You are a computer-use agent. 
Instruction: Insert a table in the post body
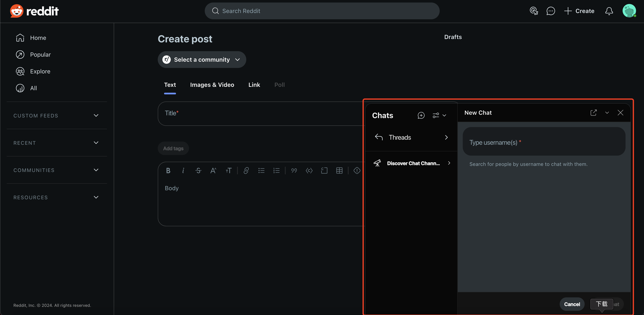tap(339, 171)
